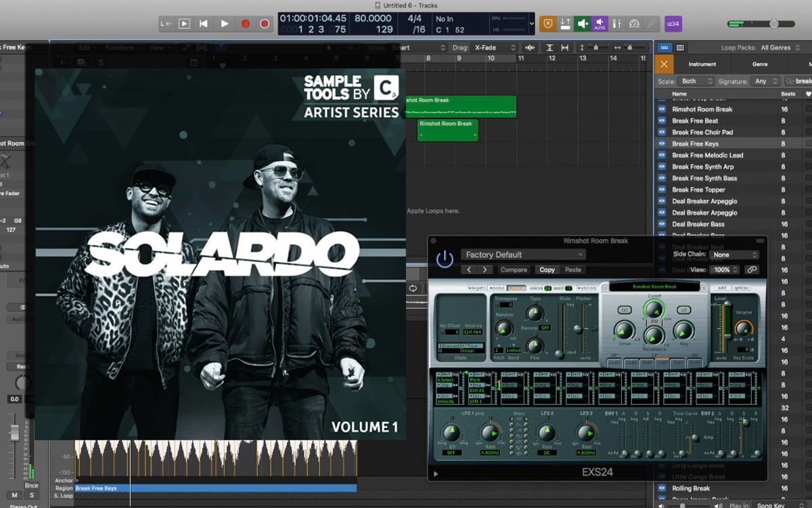This screenshot has width=812, height=508.
Task: Click the Rewind to beginning button
Action: 204,24
